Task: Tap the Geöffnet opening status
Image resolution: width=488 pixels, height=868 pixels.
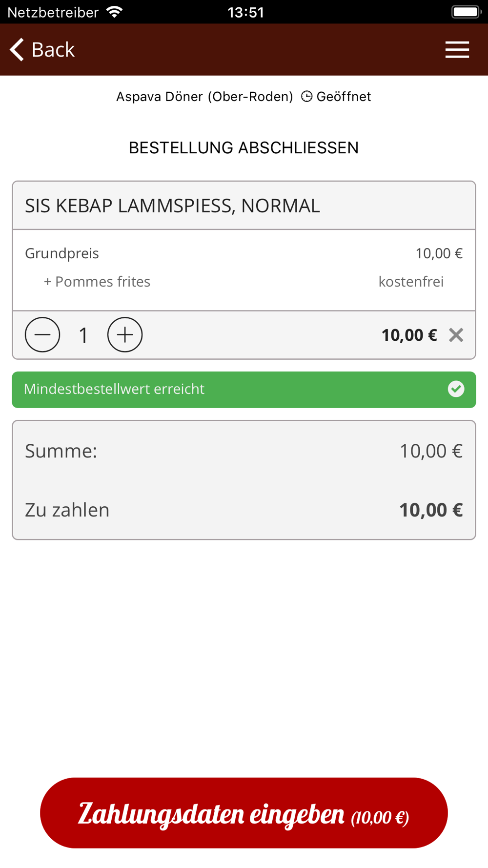Action: click(344, 97)
